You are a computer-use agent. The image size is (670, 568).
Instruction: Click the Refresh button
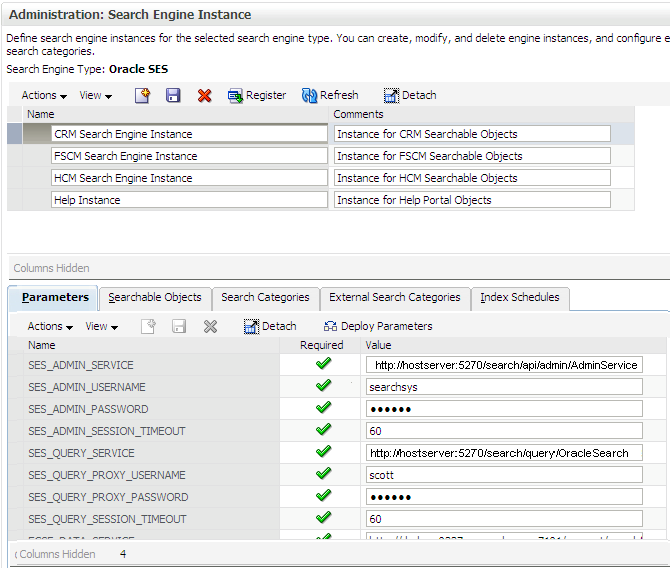click(x=330, y=95)
